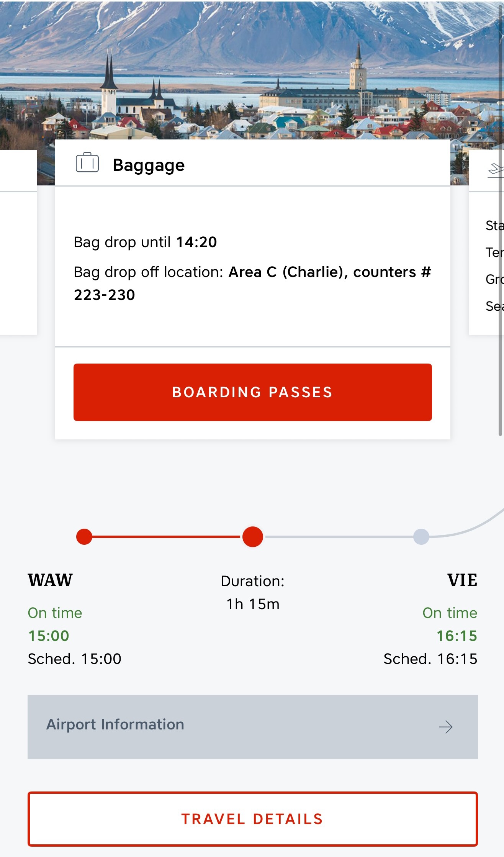
Task: Click the arrow icon in Airport Information
Action: tap(445, 727)
